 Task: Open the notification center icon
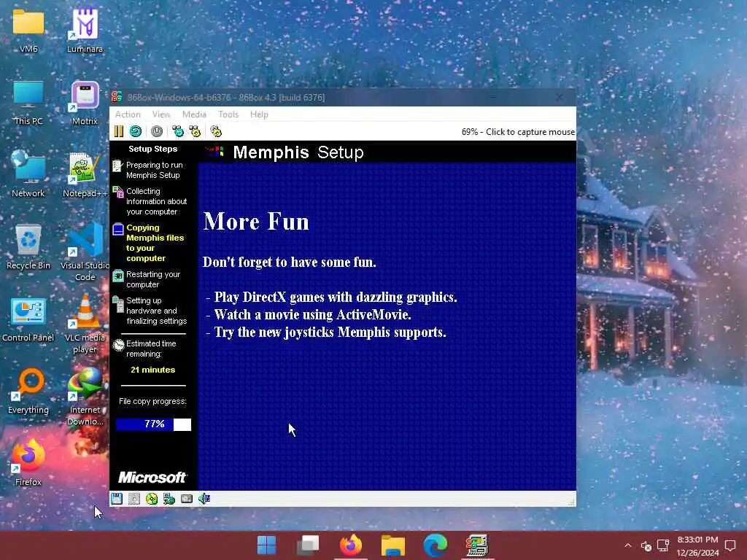pyautogui.click(x=730, y=545)
